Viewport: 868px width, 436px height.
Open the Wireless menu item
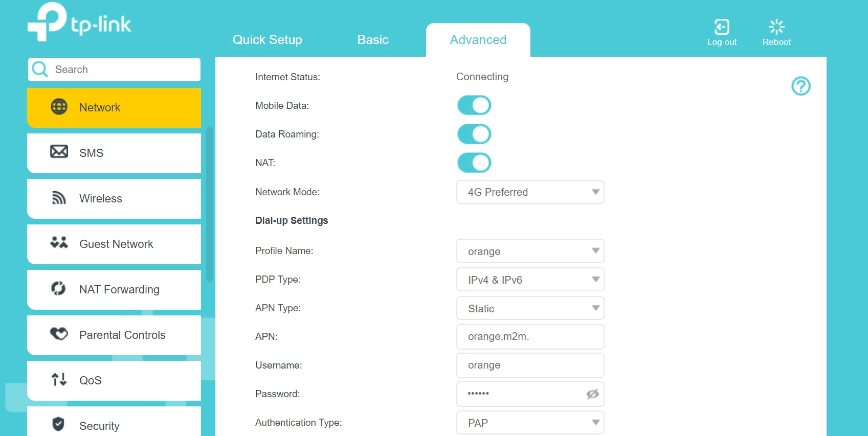pyautogui.click(x=114, y=198)
